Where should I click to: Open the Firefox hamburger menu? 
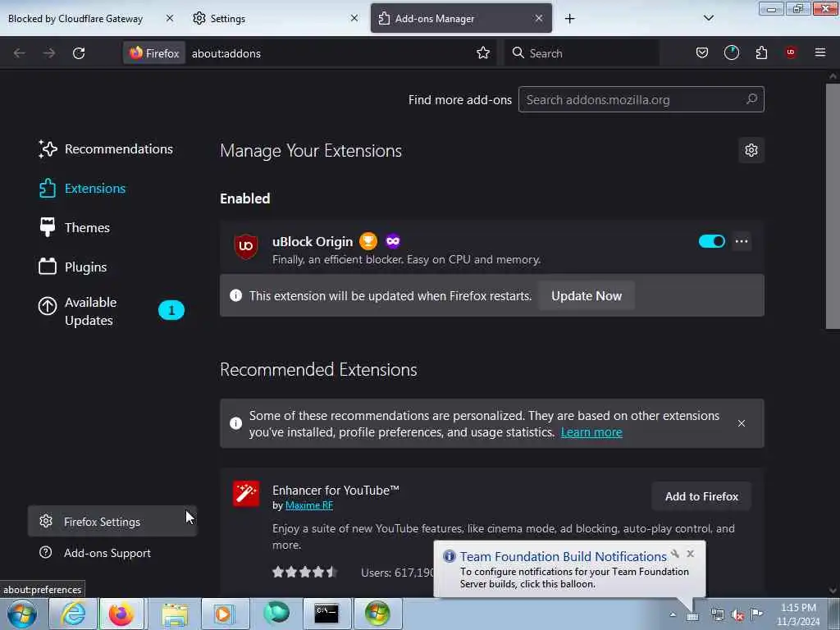pyautogui.click(x=820, y=52)
